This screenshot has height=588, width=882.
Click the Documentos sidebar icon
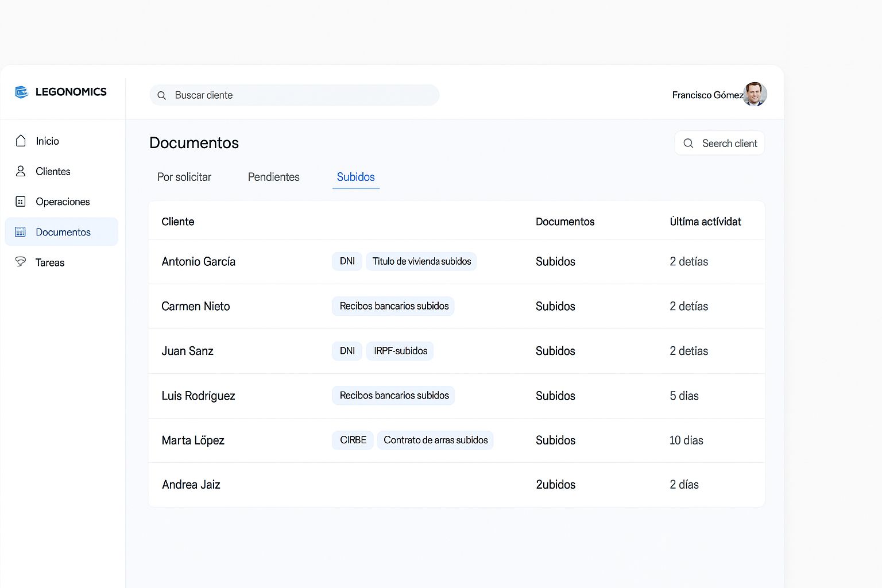tap(21, 232)
